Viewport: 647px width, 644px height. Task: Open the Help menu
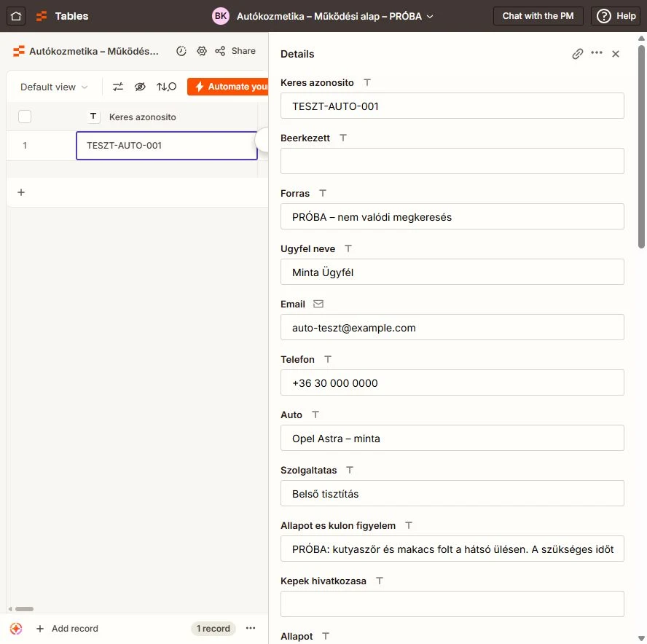(x=616, y=16)
